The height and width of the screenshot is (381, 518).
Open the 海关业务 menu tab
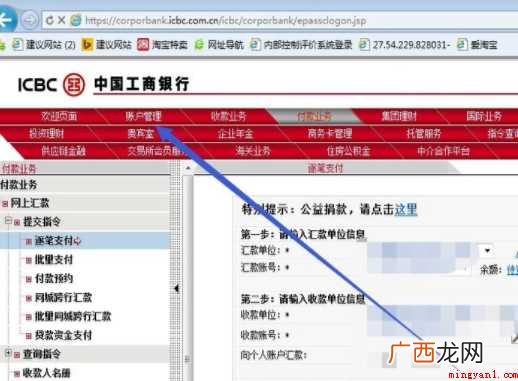click(253, 151)
